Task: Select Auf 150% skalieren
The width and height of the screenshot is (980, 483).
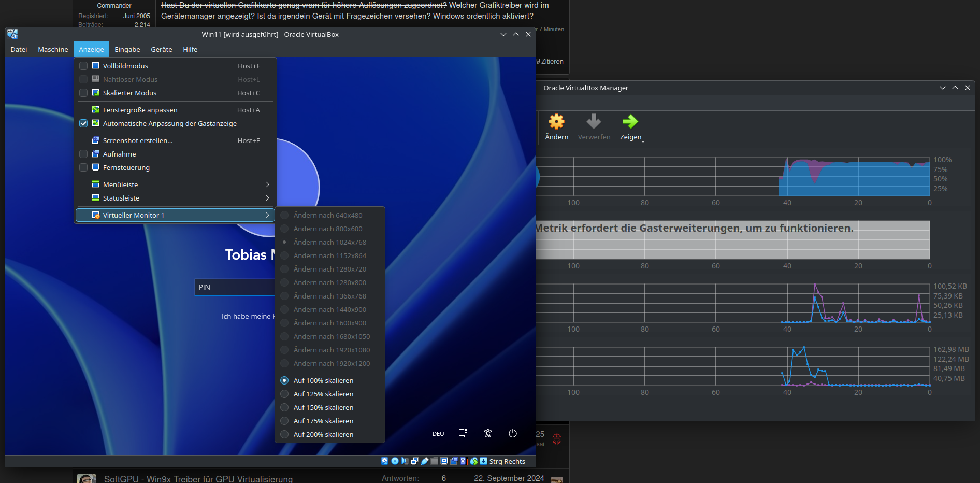Action: 330,407
